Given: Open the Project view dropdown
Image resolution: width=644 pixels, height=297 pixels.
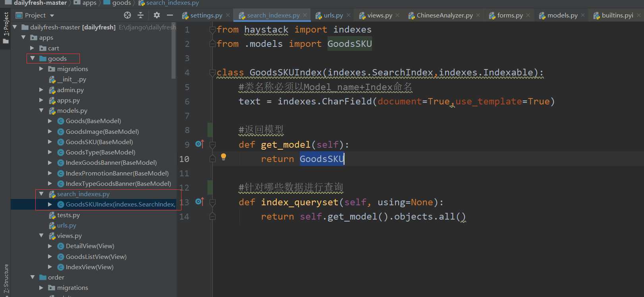Looking at the screenshot, I should tap(52, 15).
